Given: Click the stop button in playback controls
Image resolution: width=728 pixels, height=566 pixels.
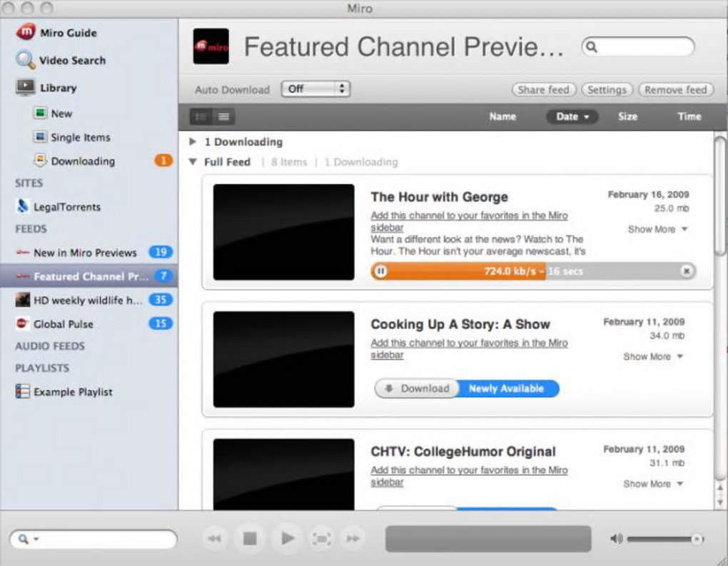Looking at the screenshot, I should click(250, 538).
